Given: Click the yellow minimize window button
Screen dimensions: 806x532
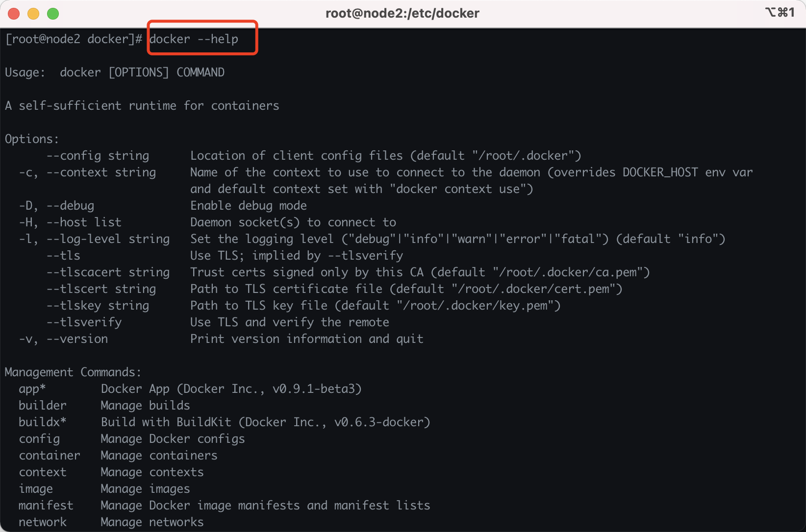Looking at the screenshot, I should tap(33, 14).
